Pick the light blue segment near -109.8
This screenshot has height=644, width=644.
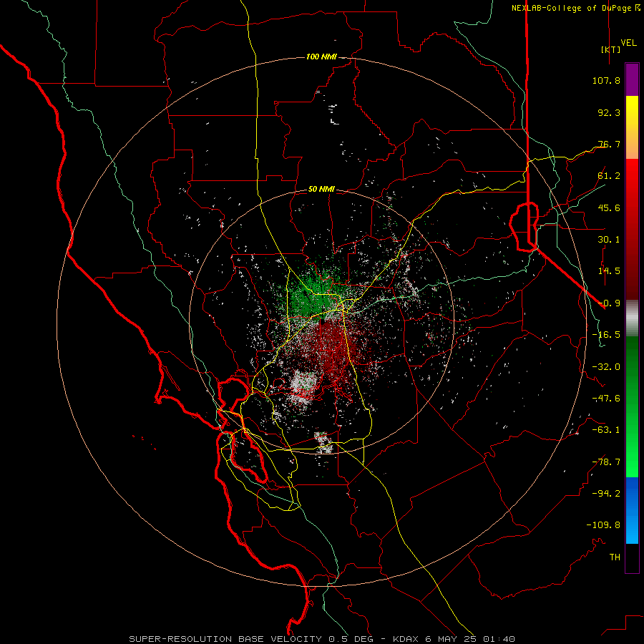pyautogui.click(x=632, y=528)
